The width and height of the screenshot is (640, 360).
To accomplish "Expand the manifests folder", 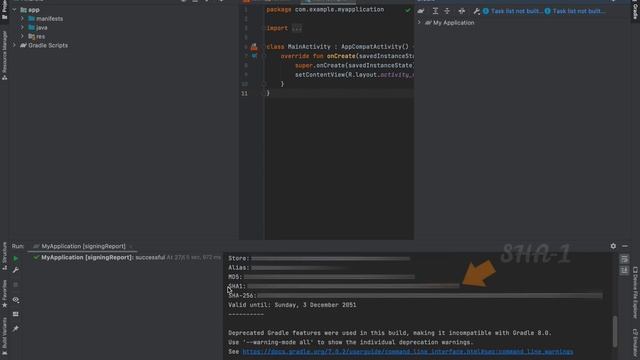I will [22, 19].
